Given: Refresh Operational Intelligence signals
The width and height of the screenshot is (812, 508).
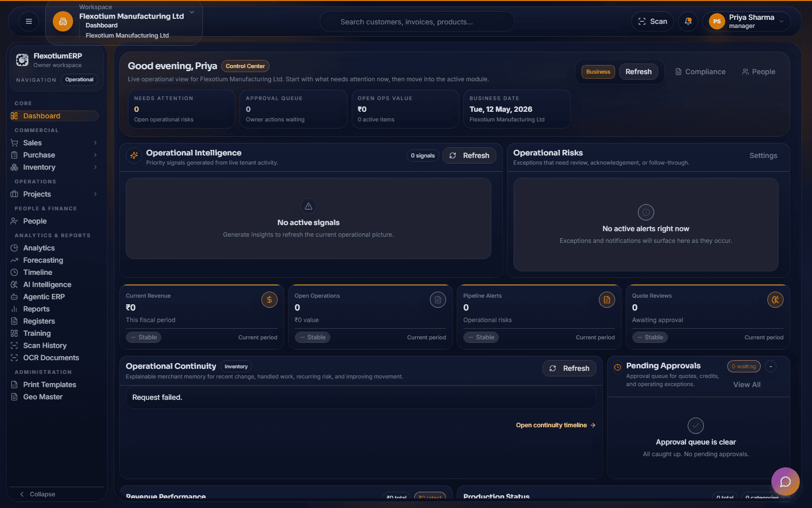Looking at the screenshot, I should (469, 155).
